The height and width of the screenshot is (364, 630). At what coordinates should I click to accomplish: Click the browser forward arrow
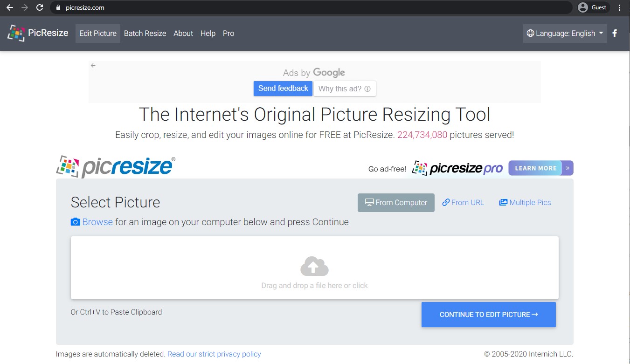tap(24, 7)
